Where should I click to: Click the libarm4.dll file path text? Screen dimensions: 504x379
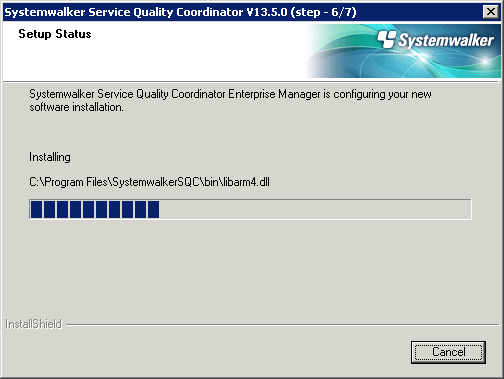[149, 182]
